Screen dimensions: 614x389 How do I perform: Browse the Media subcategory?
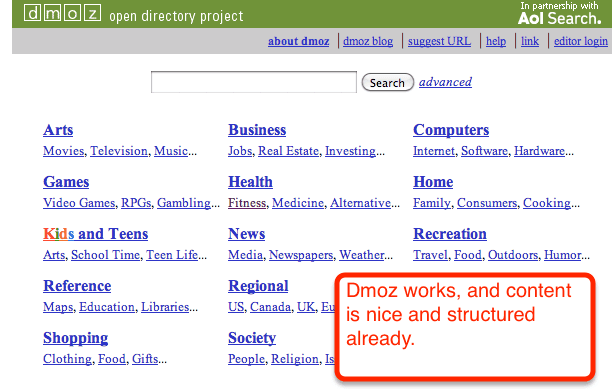(246, 255)
